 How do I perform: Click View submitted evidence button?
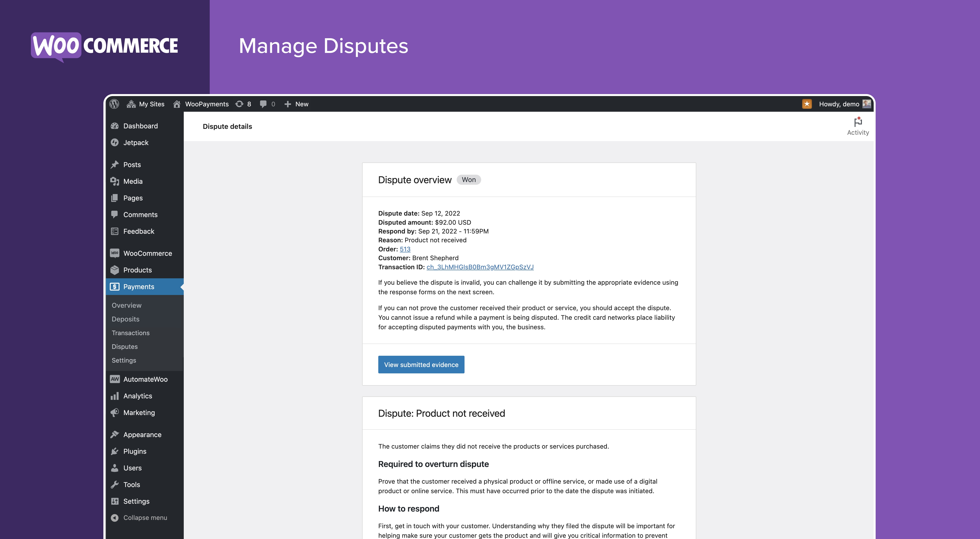click(421, 364)
